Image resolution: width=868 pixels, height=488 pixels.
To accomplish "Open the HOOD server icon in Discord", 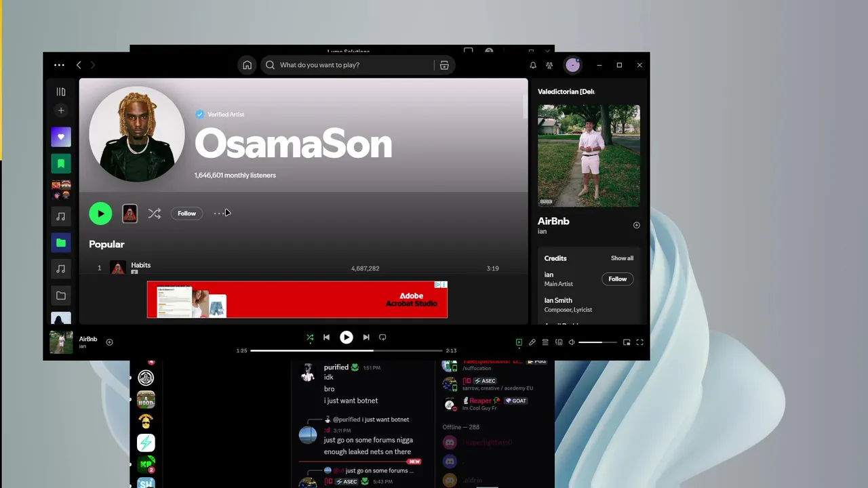I will point(146,400).
